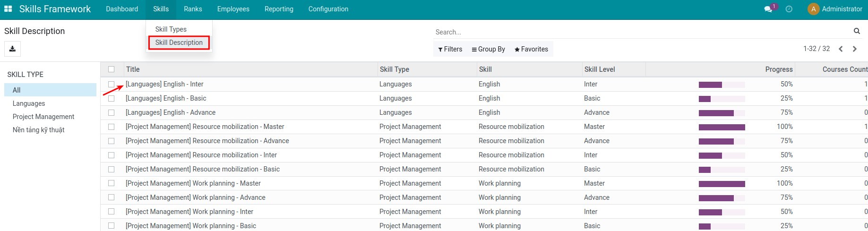Filter by Project Management skill type
The height and width of the screenshot is (231, 868).
pyautogui.click(x=43, y=117)
